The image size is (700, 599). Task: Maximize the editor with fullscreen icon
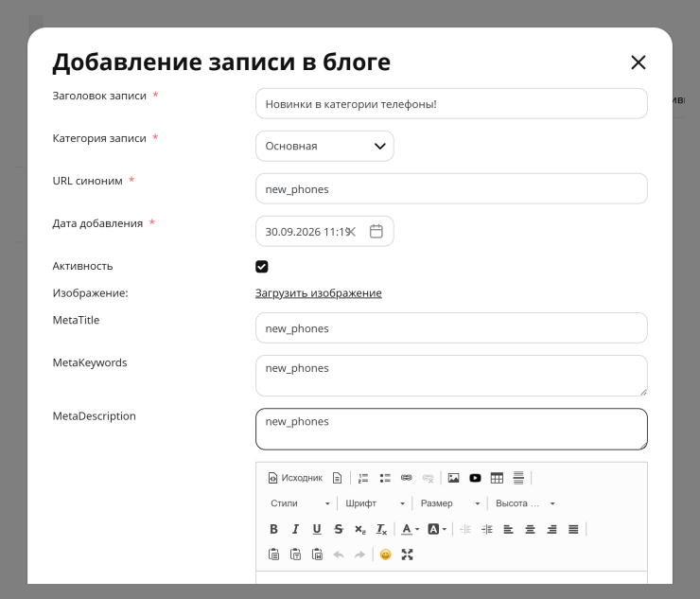407,555
